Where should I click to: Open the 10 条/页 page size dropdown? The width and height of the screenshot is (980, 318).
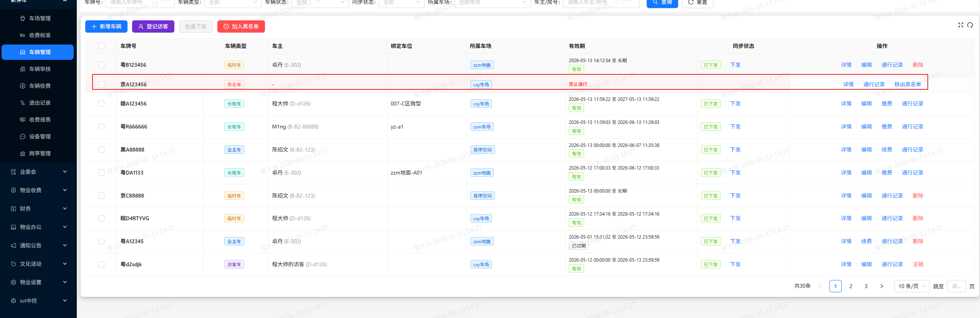pos(912,286)
